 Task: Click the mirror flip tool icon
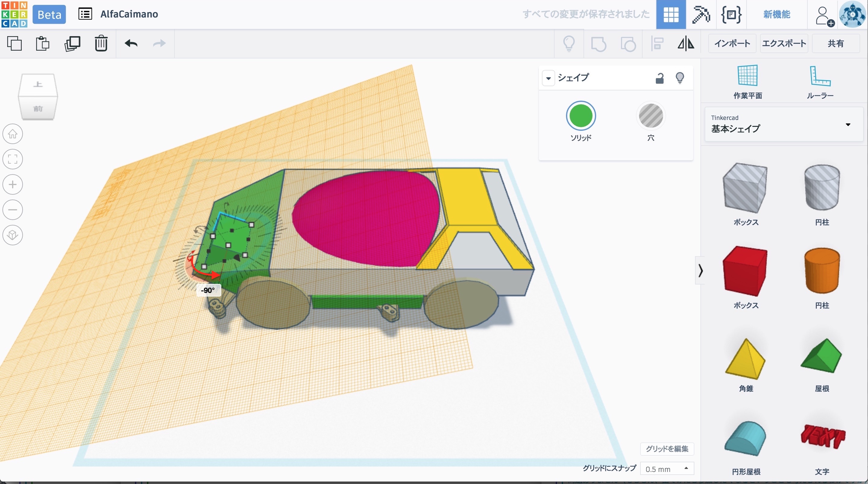click(x=685, y=44)
